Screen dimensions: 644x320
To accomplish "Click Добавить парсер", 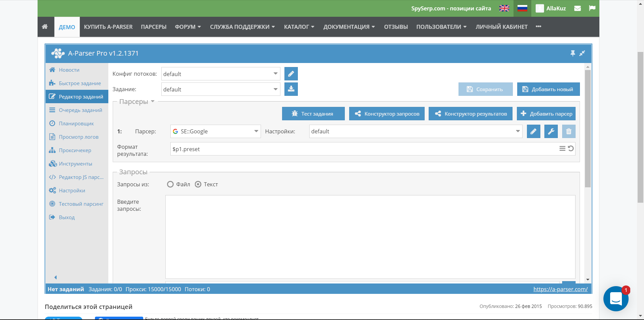I will [x=546, y=114].
